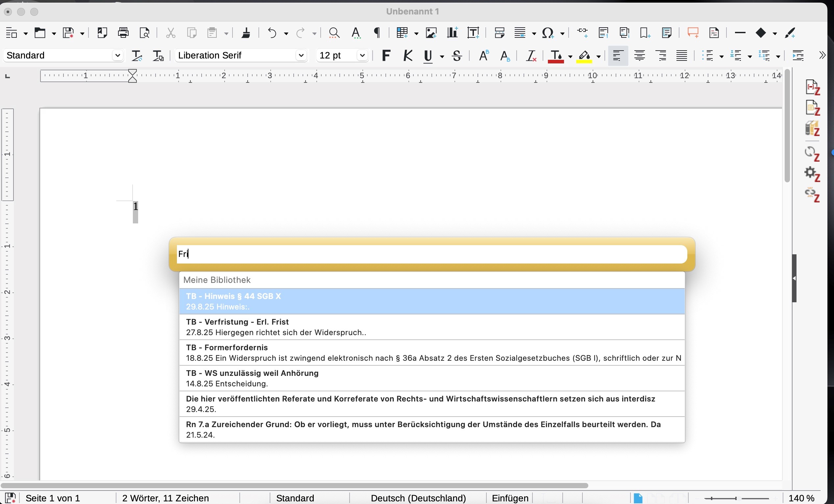This screenshot has width=834, height=504.
Task: Insert Footnote icon
Action: pyautogui.click(x=603, y=33)
